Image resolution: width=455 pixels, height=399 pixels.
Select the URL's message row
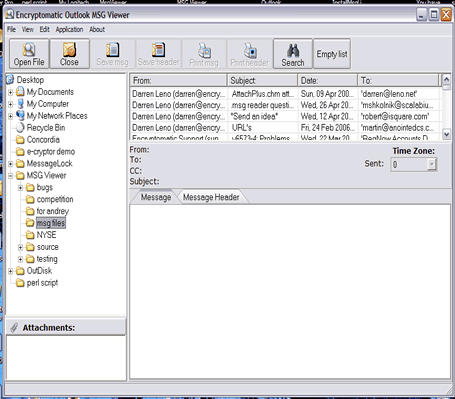[x=285, y=128]
